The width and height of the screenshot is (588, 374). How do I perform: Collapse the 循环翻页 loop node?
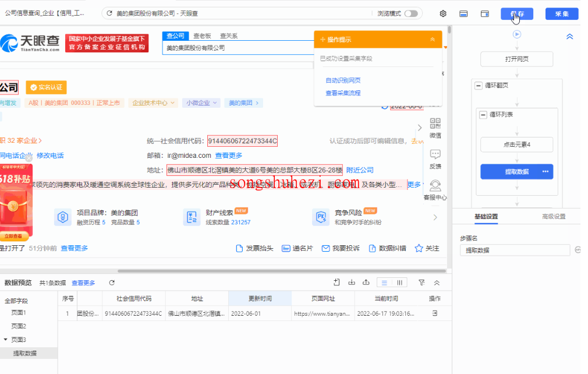[x=479, y=86]
